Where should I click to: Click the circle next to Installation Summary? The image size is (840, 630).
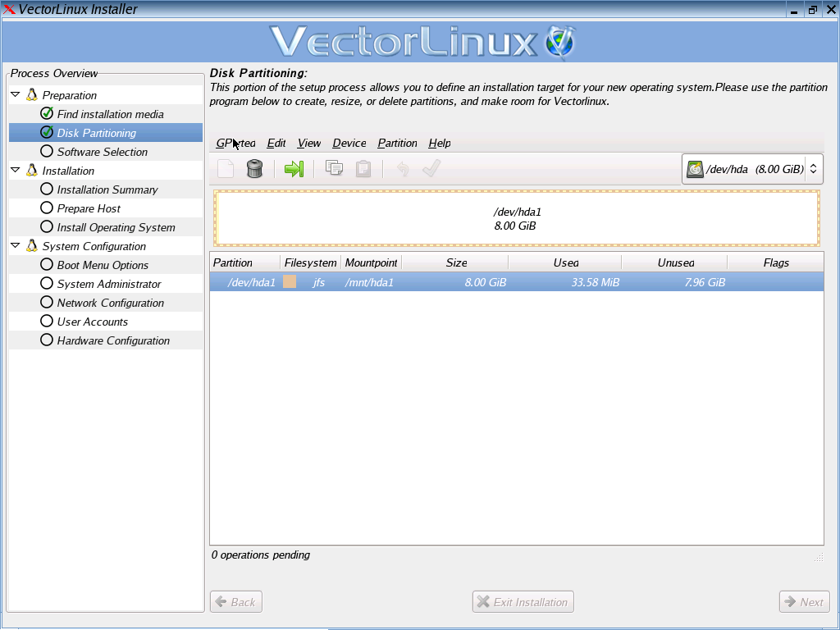click(x=47, y=189)
